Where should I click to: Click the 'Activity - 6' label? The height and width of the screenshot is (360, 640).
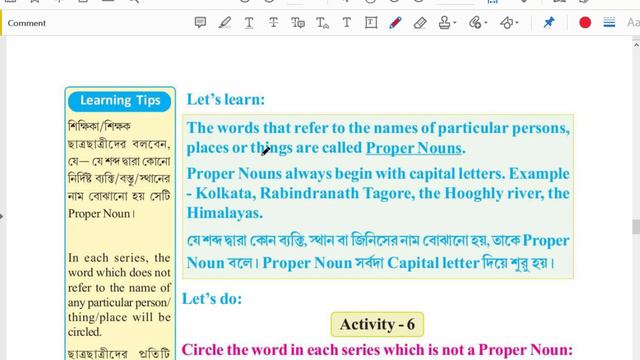pyautogui.click(x=377, y=324)
